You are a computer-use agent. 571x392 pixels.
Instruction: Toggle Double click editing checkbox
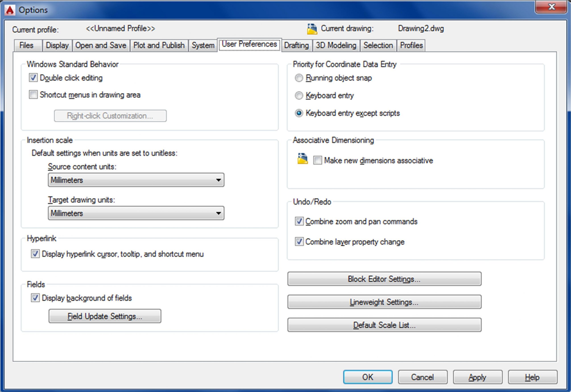[33, 78]
